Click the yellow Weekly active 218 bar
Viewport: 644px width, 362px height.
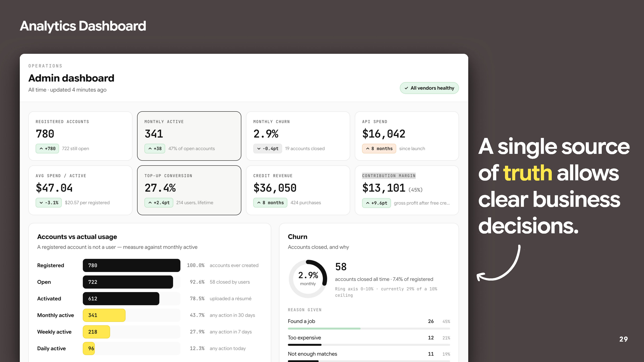[x=96, y=332]
